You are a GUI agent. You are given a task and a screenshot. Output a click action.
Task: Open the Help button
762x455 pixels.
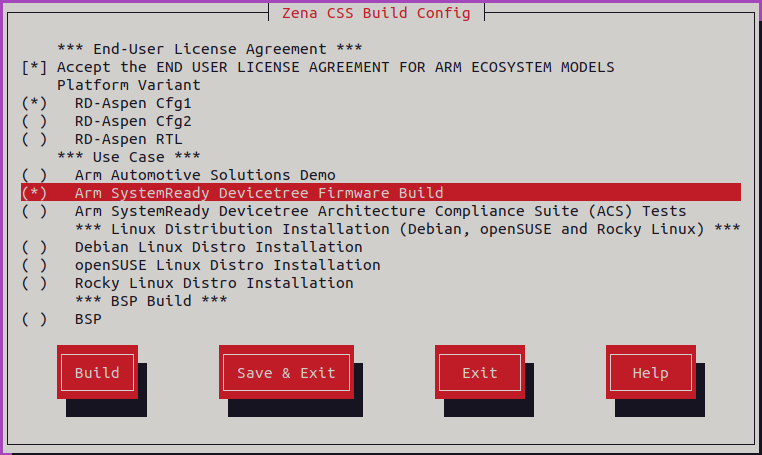tap(651, 372)
